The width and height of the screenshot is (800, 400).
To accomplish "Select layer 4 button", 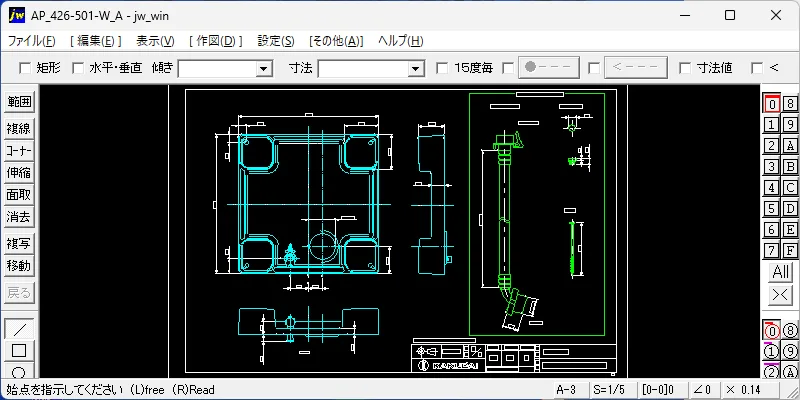I will (772, 188).
